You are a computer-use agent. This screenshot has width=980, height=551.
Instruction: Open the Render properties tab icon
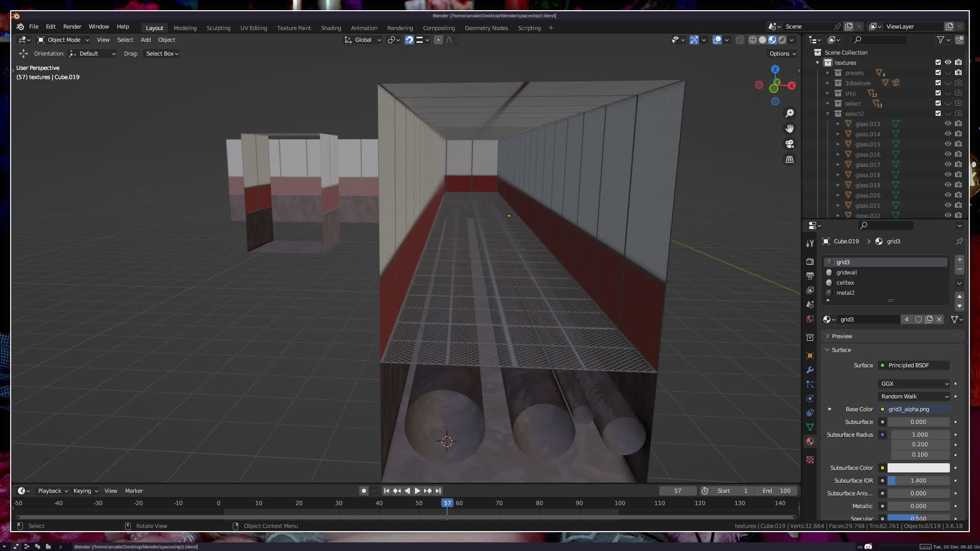tap(810, 262)
